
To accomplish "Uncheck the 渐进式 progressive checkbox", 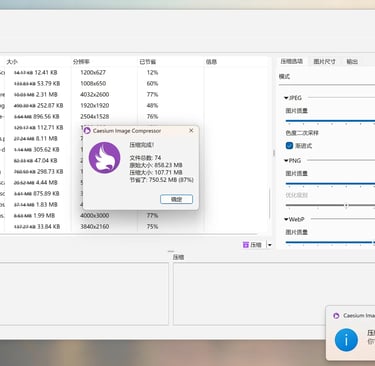I will (289, 146).
